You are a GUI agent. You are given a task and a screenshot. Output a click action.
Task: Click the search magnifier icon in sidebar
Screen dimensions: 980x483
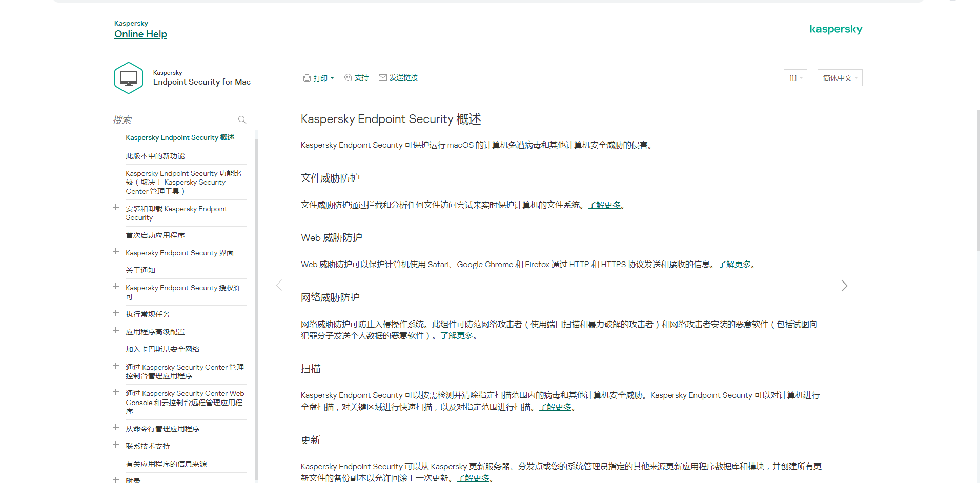coord(242,120)
